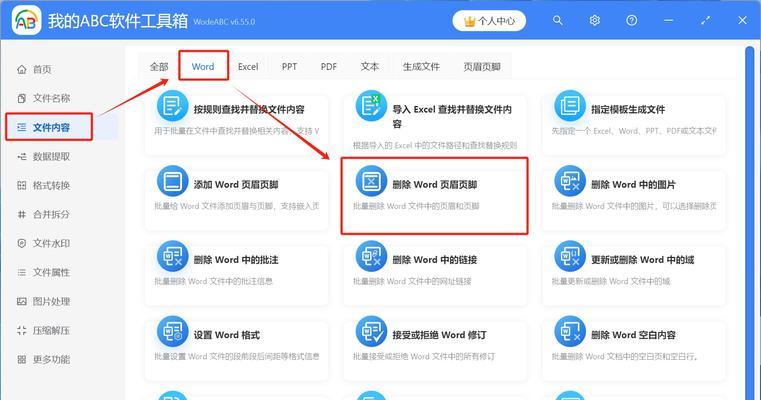Click 按规则查找并替换文件内容 icon
The image size is (761, 400).
(172, 106)
